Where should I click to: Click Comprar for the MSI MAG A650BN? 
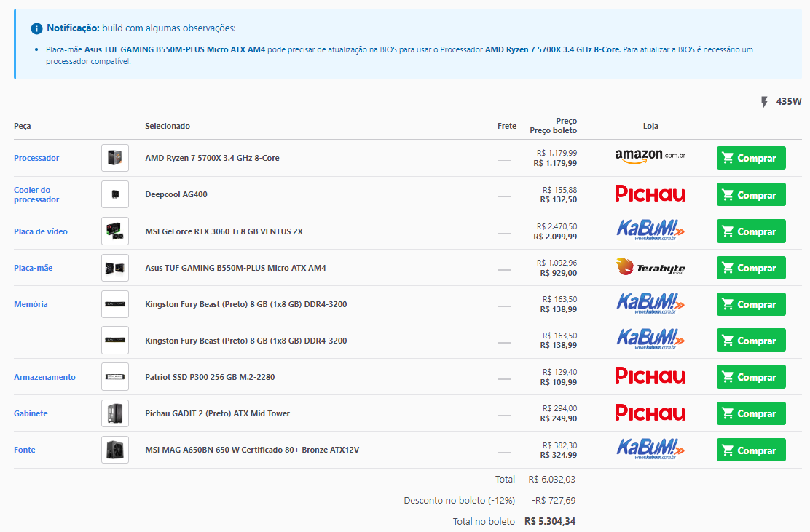(x=751, y=450)
